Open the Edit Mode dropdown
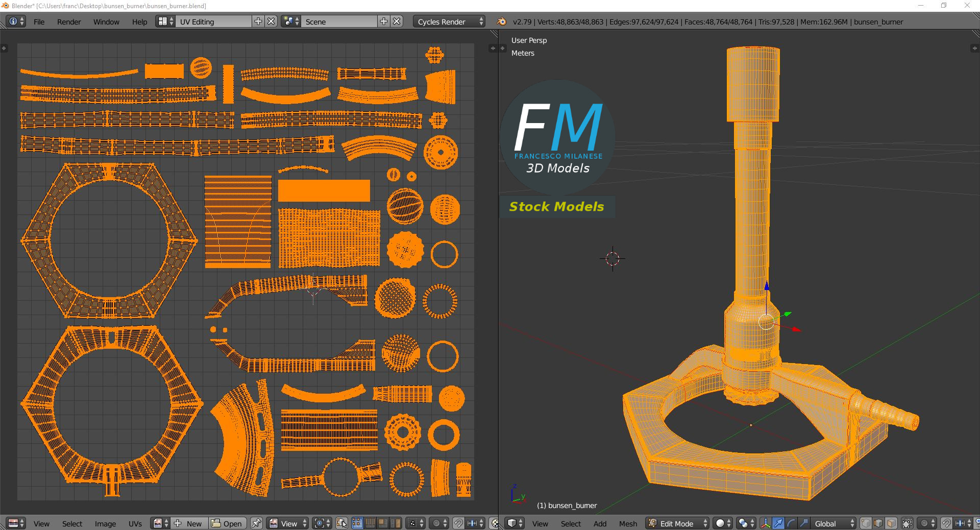The height and width of the screenshot is (530, 980). [x=678, y=523]
